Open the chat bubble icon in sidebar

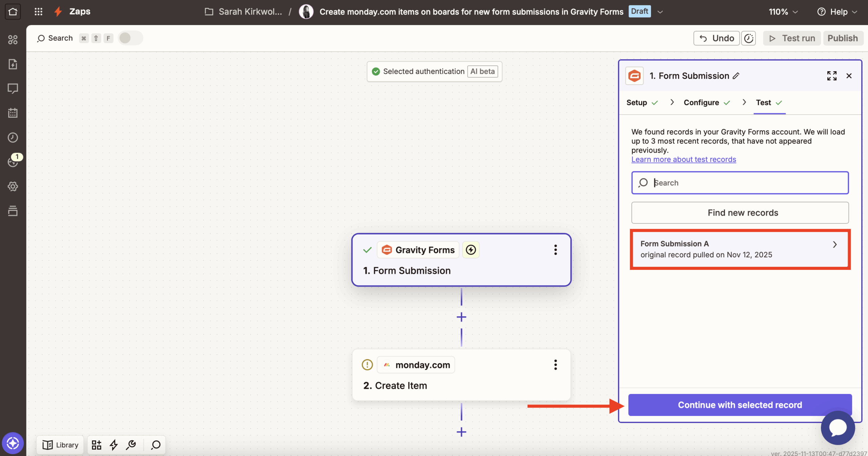point(13,88)
